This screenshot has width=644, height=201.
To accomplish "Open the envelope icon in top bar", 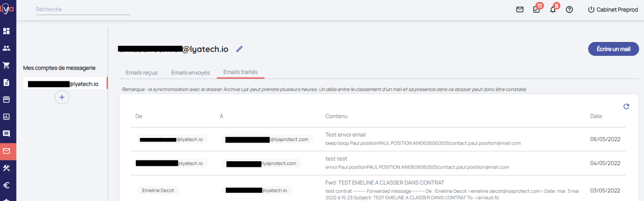I will (x=520, y=10).
